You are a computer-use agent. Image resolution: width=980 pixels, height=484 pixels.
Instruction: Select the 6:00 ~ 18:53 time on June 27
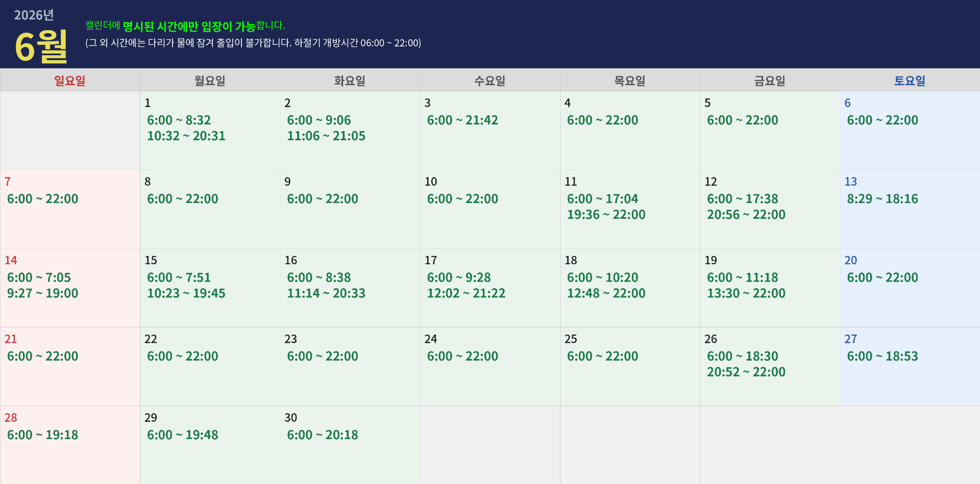[882, 356]
